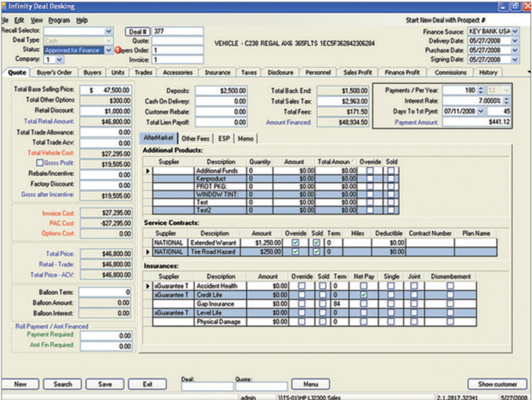
Task: Select the Accident Health row arrow marker
Action: click(148, 286)
